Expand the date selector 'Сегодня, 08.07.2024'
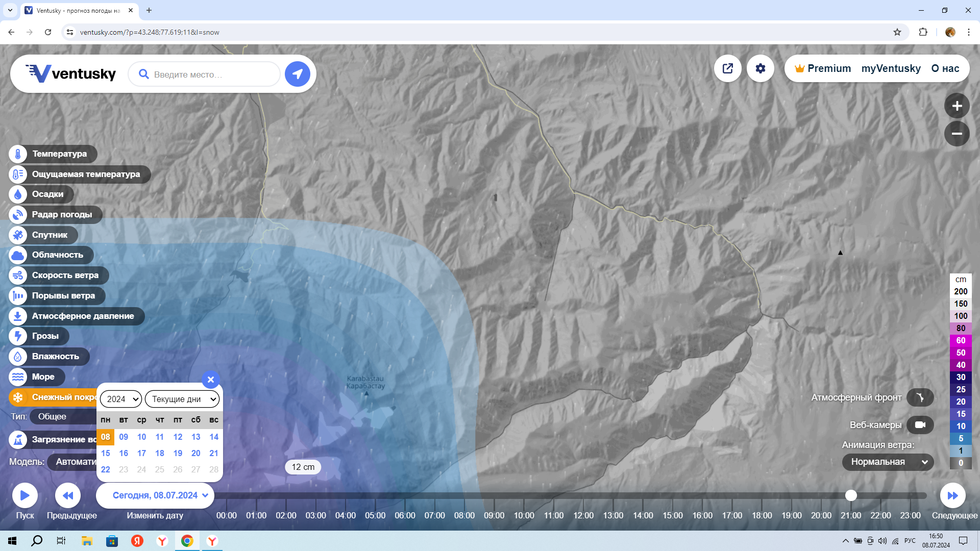Screen dimensions: 980x551 pos(155,495)
